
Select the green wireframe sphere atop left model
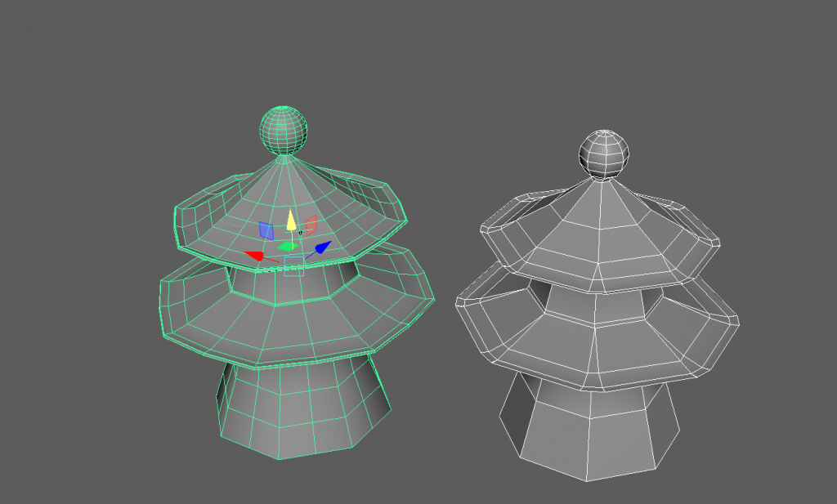tap(284, 131)
